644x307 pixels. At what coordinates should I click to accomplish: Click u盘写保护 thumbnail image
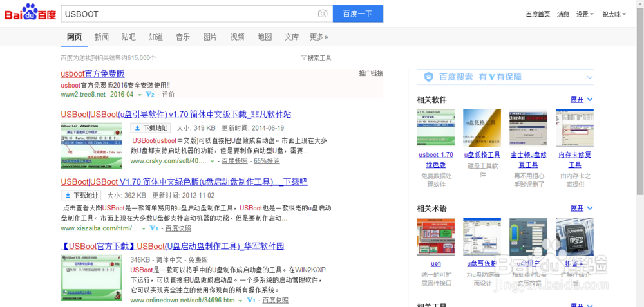pos(482,237)
